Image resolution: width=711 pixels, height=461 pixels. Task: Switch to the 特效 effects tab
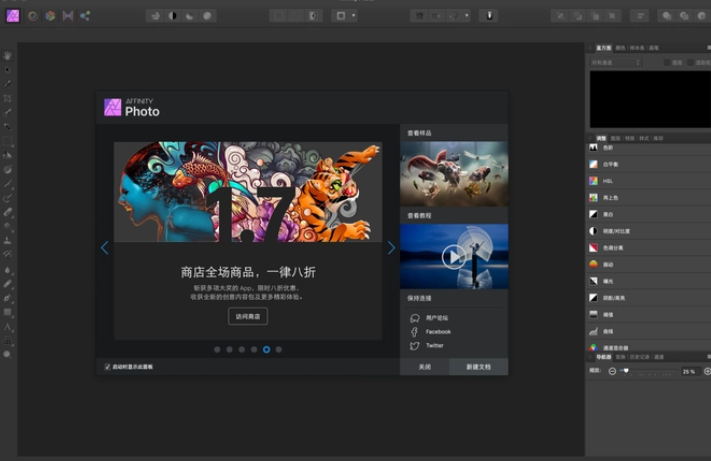pyautogui.click(x=629, y=138)
